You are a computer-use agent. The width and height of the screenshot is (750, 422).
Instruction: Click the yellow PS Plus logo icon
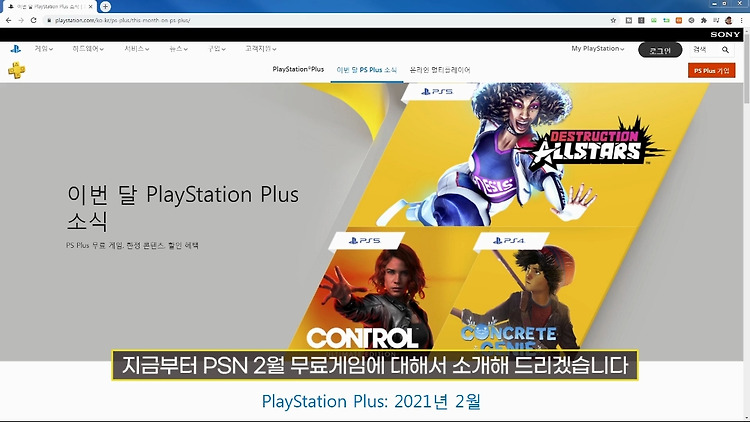click(16, 70)
